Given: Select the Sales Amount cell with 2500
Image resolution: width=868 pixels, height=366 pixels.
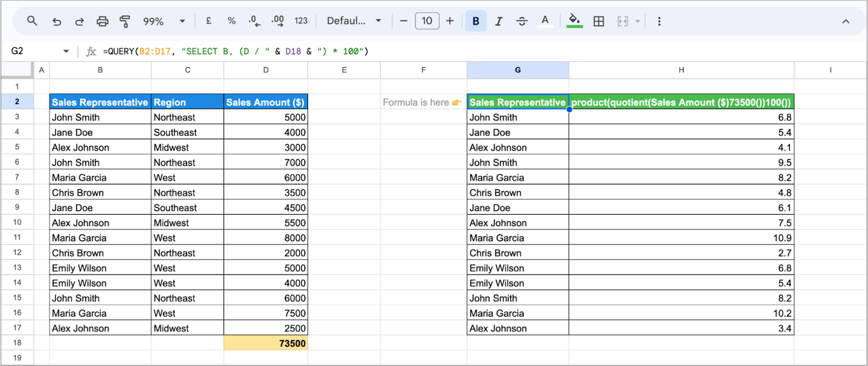Looking at the screenshot, I should [266, 328].
